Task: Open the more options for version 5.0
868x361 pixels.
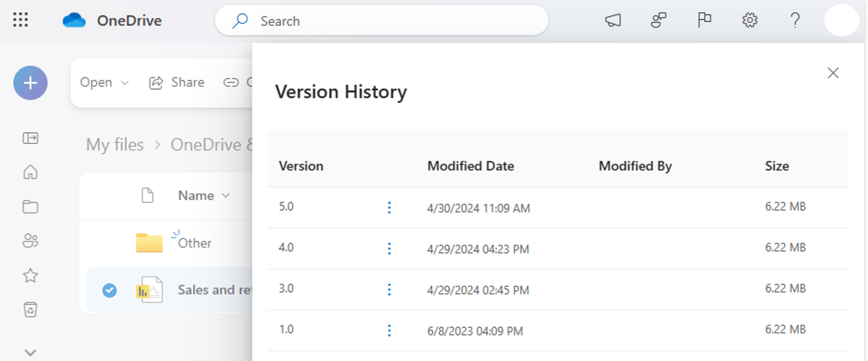Action: coord(389,208)
